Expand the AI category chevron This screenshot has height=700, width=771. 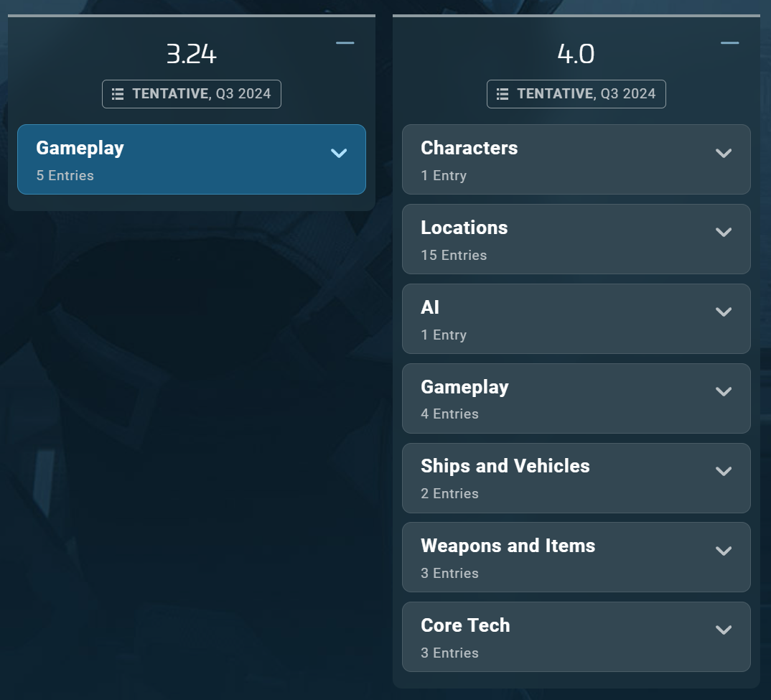(x=724, y=312)
